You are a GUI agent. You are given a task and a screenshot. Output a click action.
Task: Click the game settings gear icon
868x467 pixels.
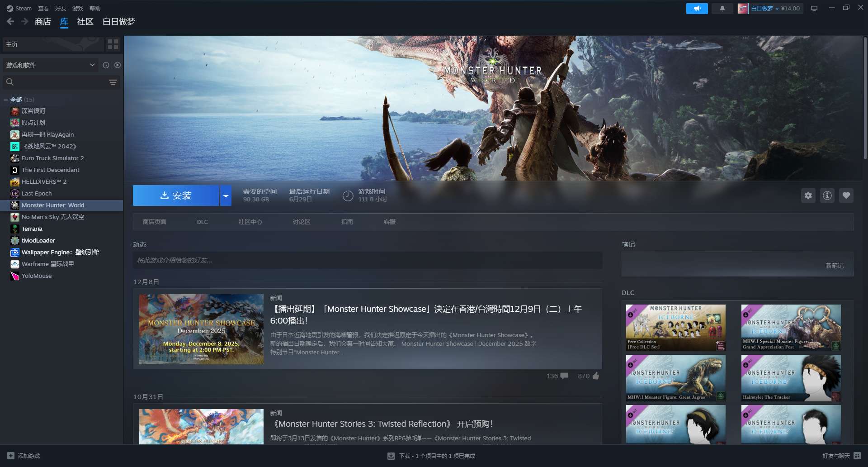tap(808, 195)
